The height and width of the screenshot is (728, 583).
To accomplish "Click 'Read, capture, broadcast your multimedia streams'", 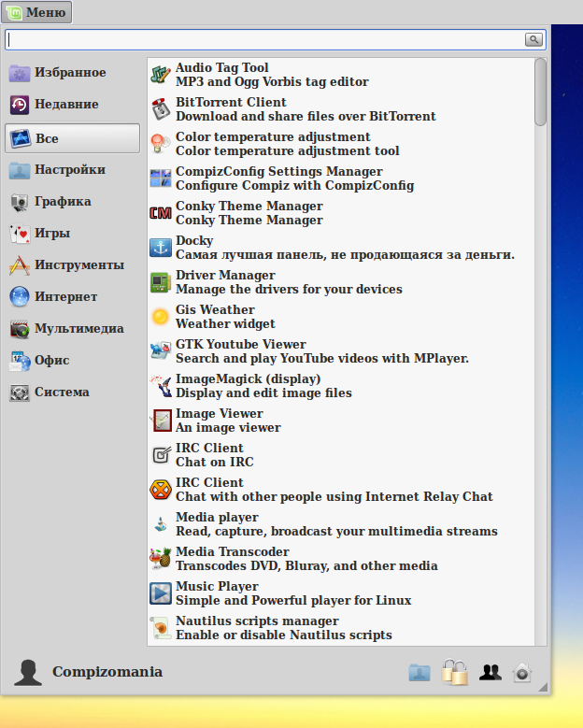I will [x=336, y=531].
